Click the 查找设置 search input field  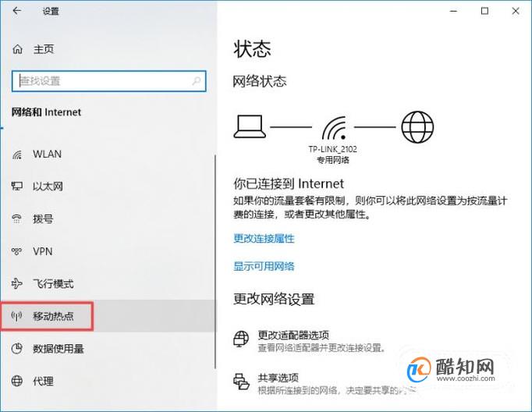click(109, 81)
